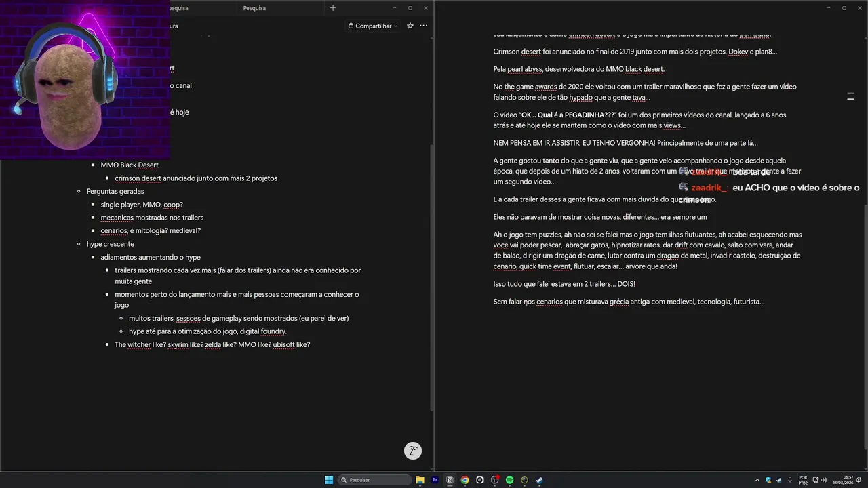Click paragraph starting "No the game awards de 2020"
The image size is (868, 488).
[x=645, y=92]
